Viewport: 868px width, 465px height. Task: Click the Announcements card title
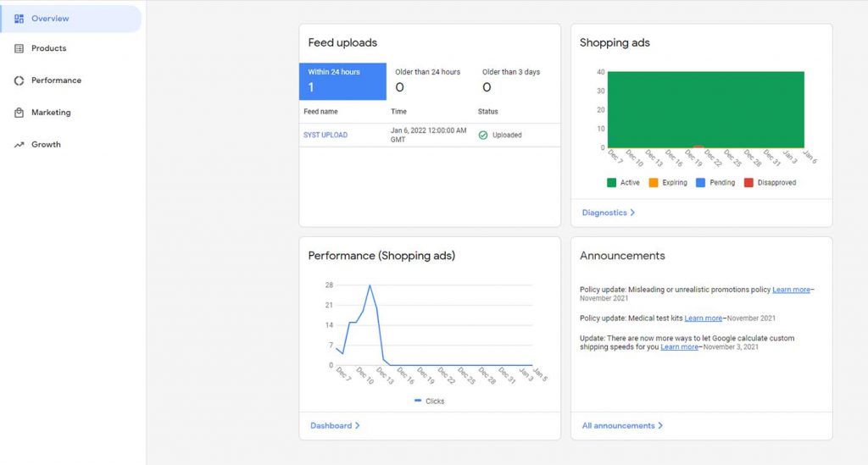[622, 256]
